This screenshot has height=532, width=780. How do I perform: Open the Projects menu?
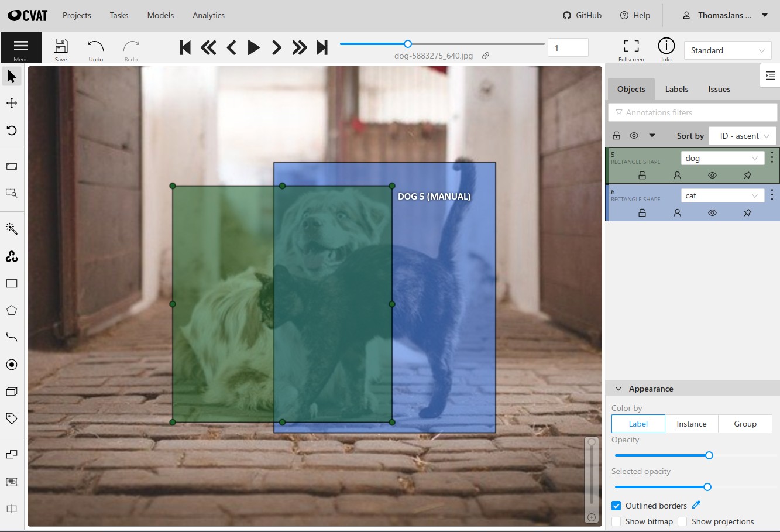click(x=76, y=15)
